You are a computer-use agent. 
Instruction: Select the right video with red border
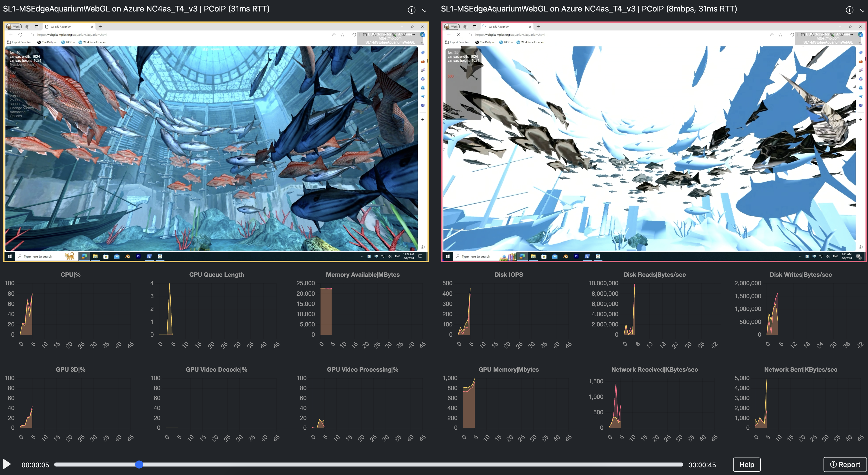[654, 142]
